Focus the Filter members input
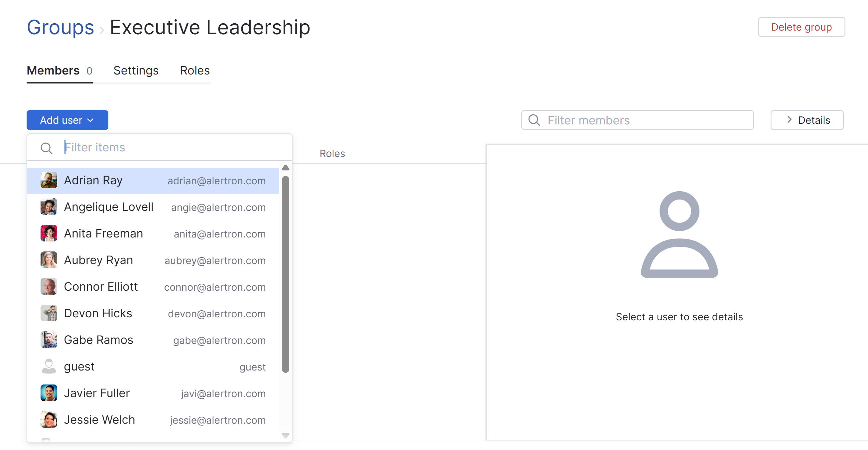 pos(640,120)
